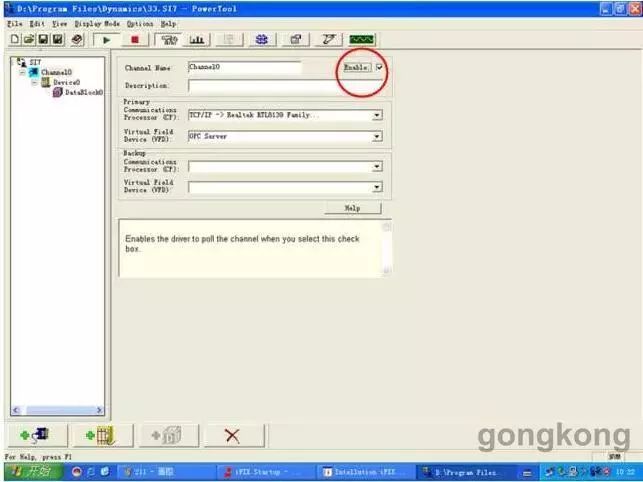Click the Help button below the fields
Viewport: 643px width, 482px height.
(x=353, y=208)
